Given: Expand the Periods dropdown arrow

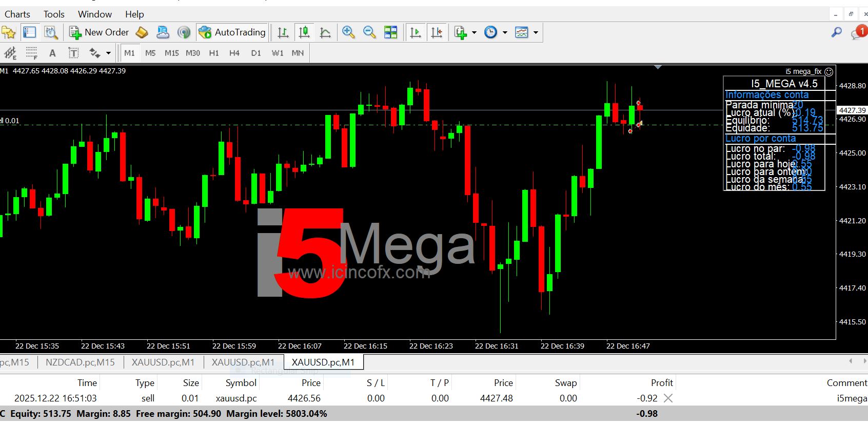Looking at the screenshot, I should pyautogui.click(x=505, y=32).
